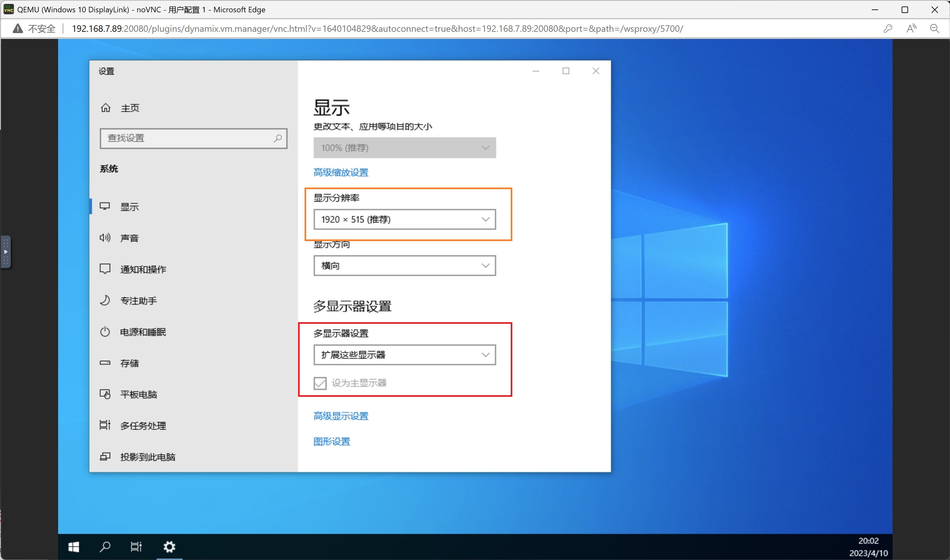Click the search magnifier in 查找设置 box
This screenshot has width=950, height=560.
[278, 138]
